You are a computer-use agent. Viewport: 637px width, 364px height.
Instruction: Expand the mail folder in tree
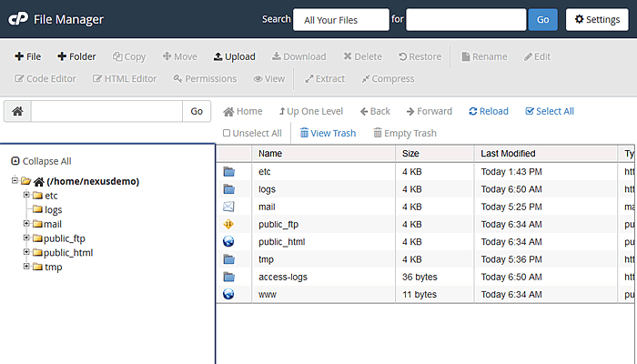click(x=26, y=224)
